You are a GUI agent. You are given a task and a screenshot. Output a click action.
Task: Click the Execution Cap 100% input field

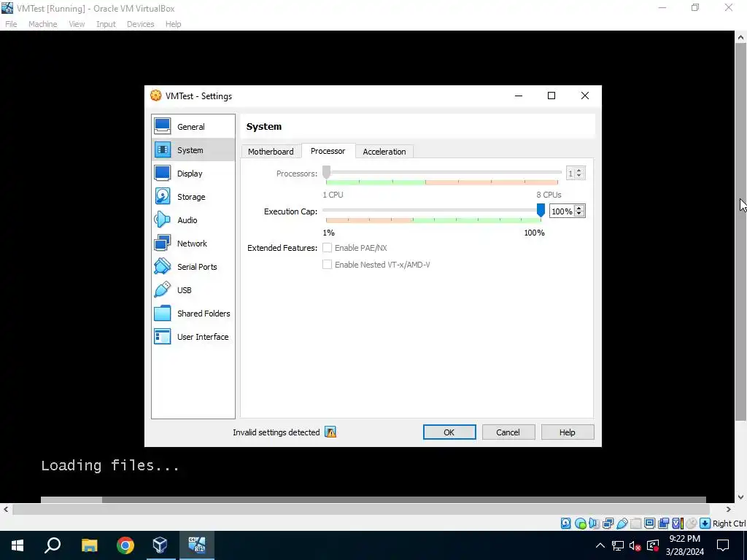coord(562,211)
